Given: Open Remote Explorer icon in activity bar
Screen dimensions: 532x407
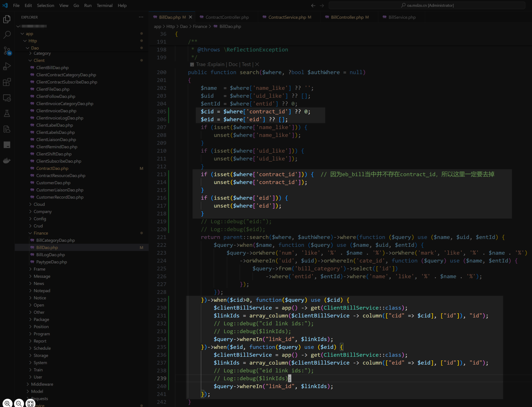Looking at the screenshot, I should (7, 98).
